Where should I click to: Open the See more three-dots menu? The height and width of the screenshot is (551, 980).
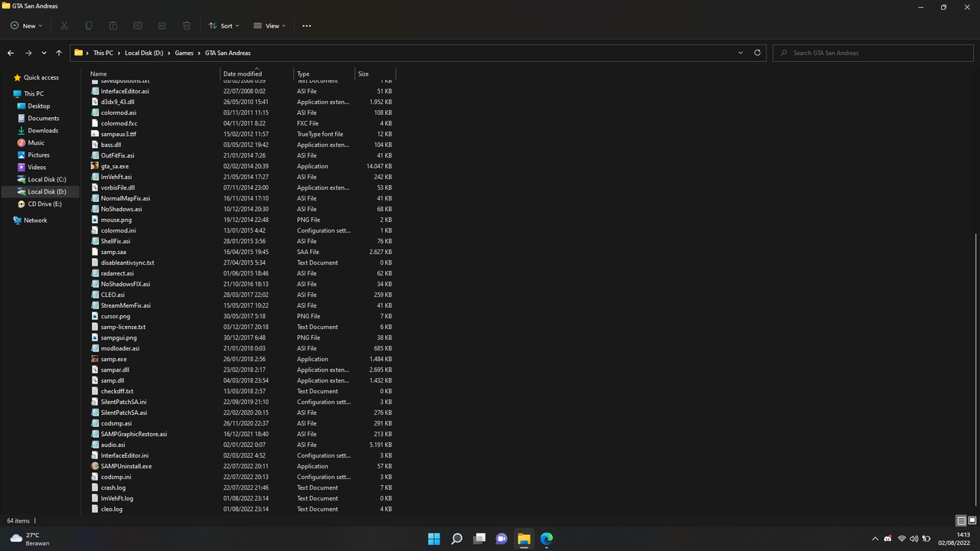(307, 26)
